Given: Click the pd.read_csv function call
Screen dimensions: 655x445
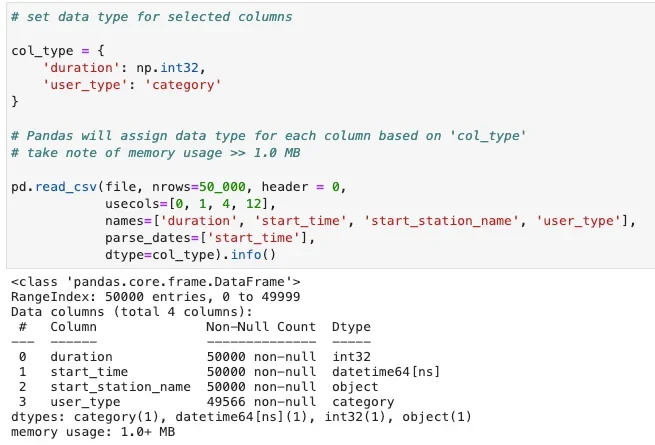Looking at the screenshot, I should coord(54,187).
